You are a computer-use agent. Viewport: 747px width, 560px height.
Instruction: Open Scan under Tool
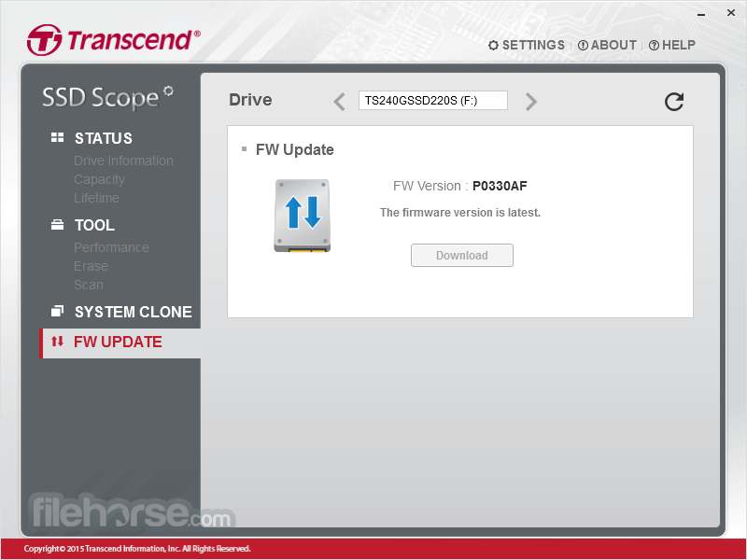click(x=88, y=285)
